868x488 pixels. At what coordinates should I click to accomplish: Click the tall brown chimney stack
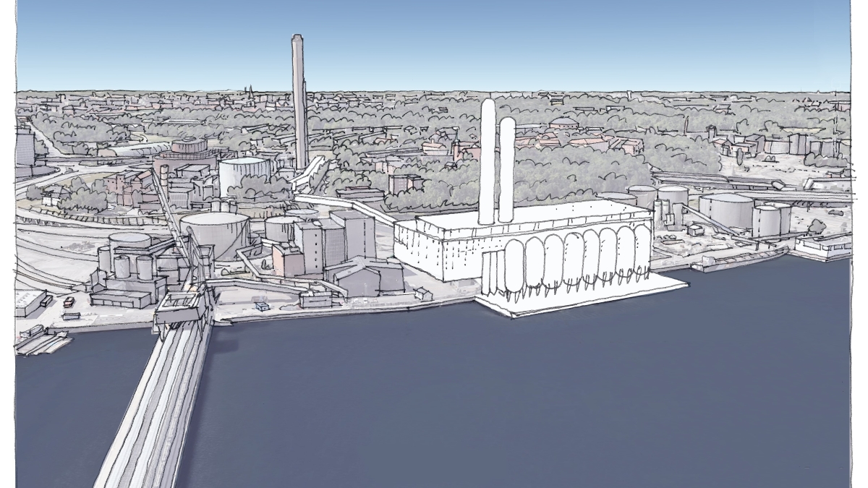click(x=299, y=101)
